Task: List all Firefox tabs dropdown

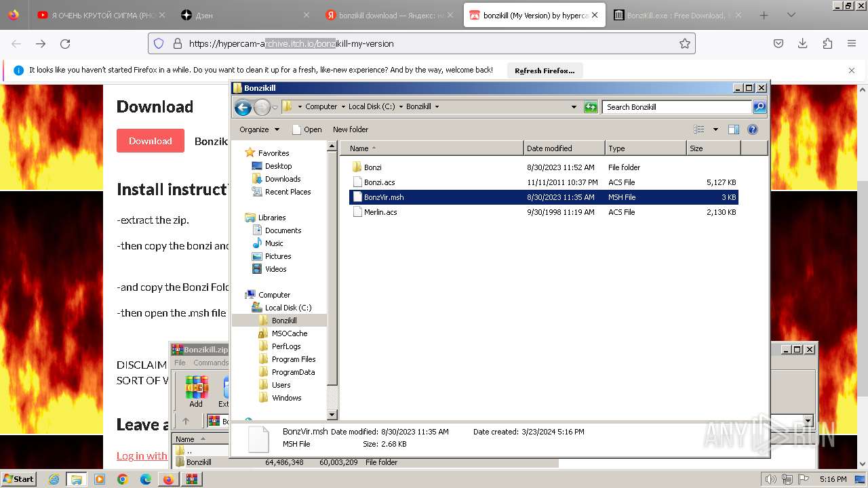Action: [x=791, y=15]
